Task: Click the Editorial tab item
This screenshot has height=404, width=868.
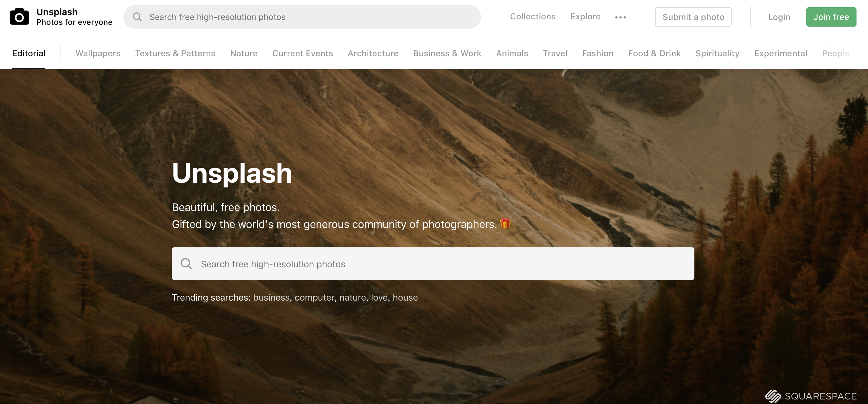Action: tap(29, 53)
